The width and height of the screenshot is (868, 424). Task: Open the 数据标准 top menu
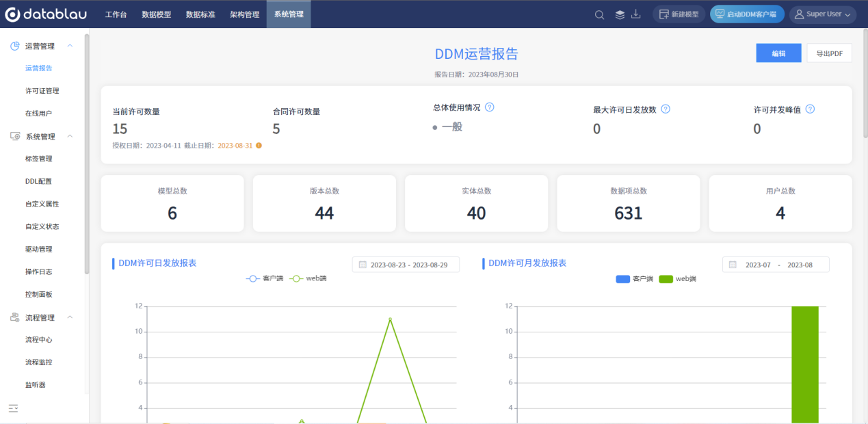click(200, 14)
